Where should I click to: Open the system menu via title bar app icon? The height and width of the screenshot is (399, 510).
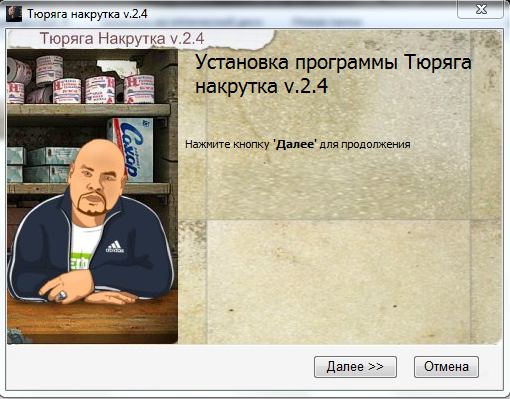tap(14, 14)
